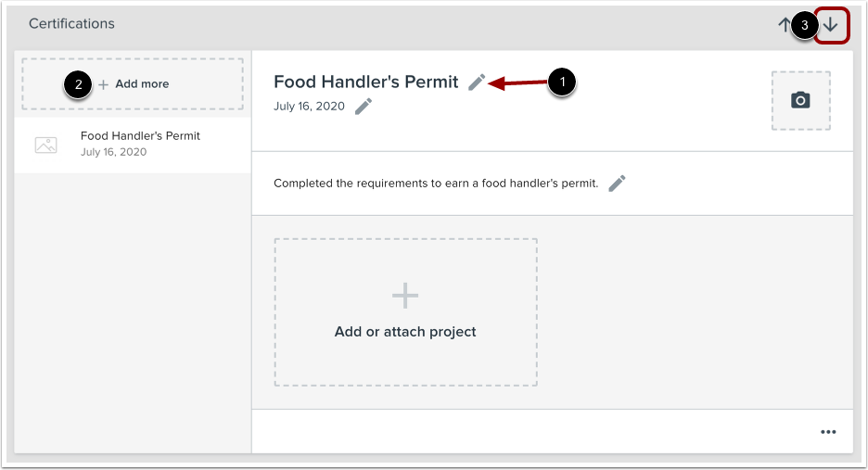Click the image placeholder icon in sidebar entry

pos(45,145)
